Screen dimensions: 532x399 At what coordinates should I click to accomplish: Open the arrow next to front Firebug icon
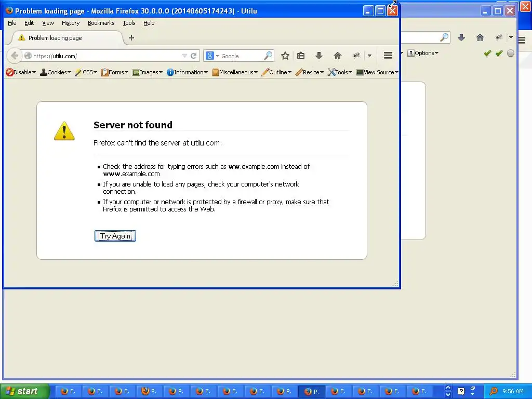point(369,56)
